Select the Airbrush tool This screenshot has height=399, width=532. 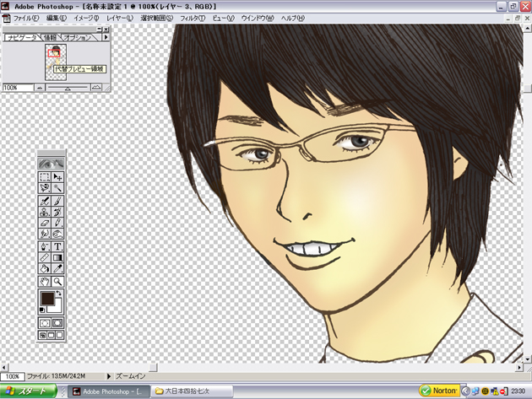coord(45,201)
